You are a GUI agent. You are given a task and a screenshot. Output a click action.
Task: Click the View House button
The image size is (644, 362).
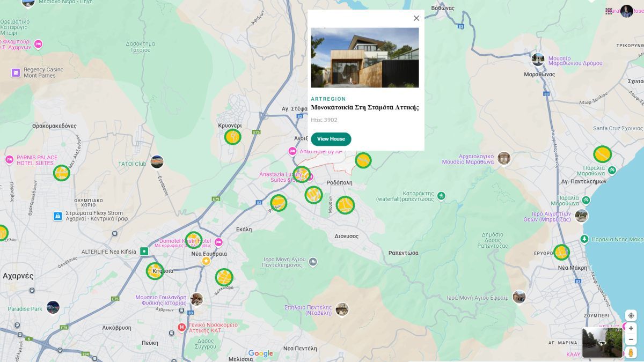tap(331, 139)
